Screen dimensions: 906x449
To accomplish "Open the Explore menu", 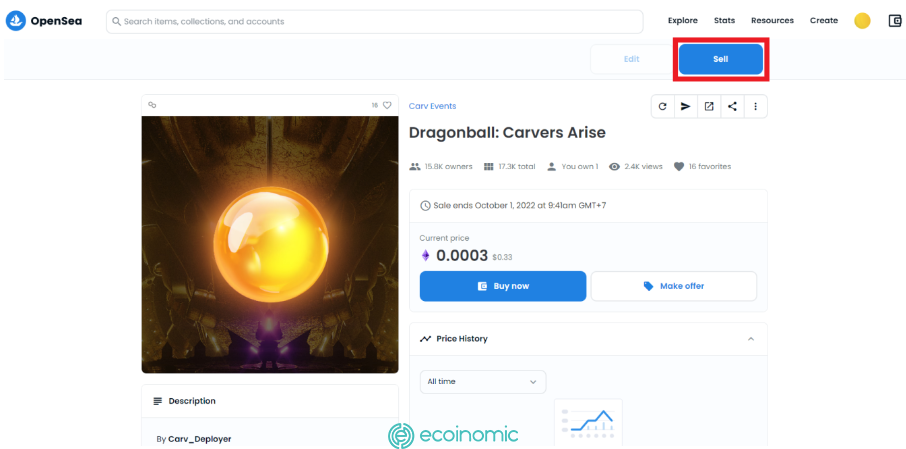I will click(682, 21).
